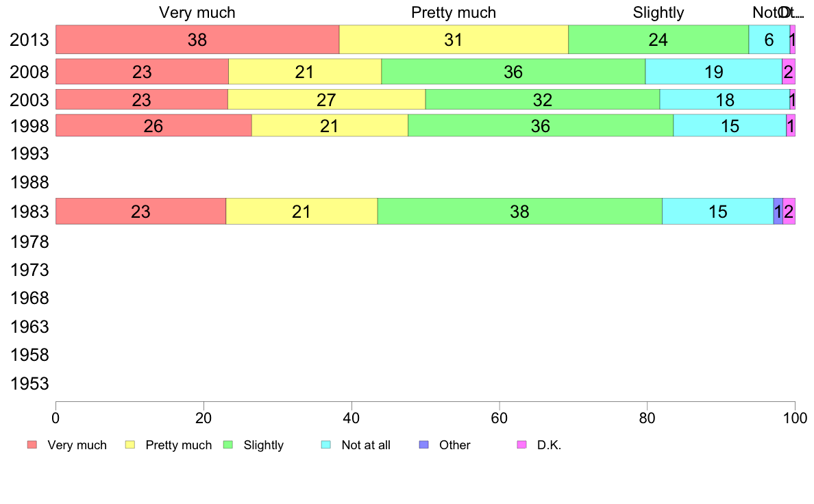Click the 2013 year label on the axis
The image size is (814, 504).
(x=29, y=40)
